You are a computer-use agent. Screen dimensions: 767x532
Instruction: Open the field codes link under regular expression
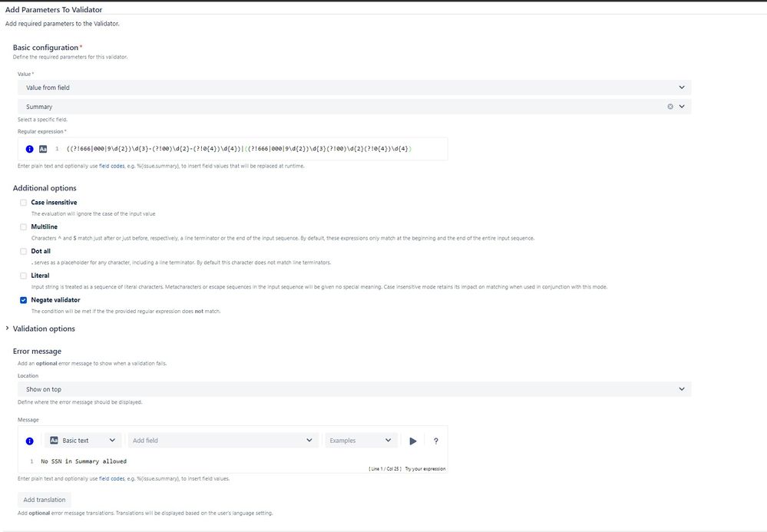[x=112, y=167]
